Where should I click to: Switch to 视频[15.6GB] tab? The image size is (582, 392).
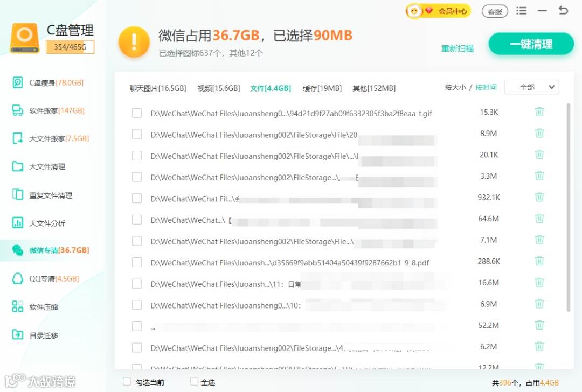(219, 88)
